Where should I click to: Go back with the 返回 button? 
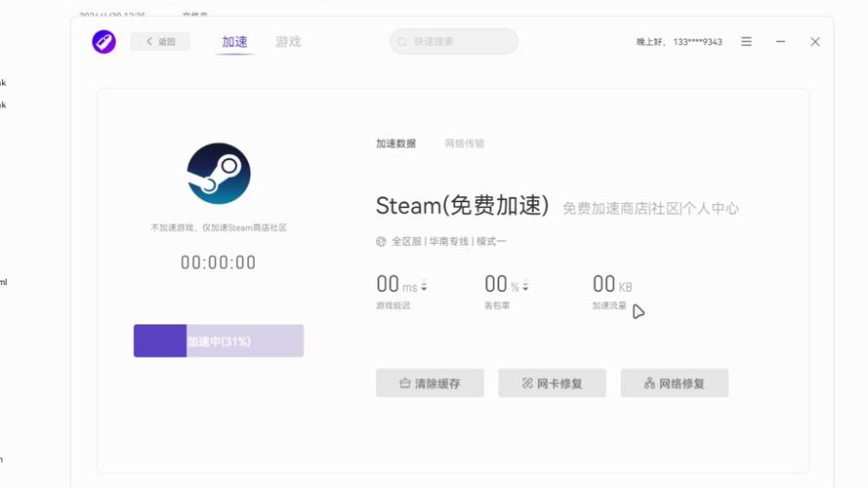160,42
